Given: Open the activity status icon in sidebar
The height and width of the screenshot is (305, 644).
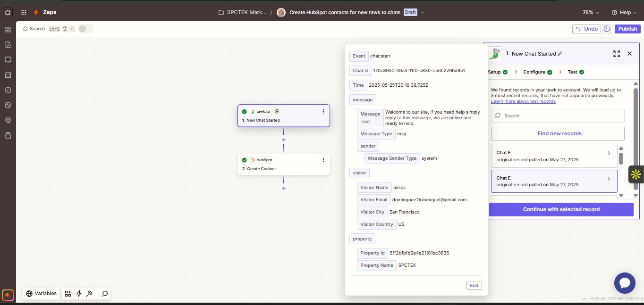Looking at the screenshot, I should 8,105.
